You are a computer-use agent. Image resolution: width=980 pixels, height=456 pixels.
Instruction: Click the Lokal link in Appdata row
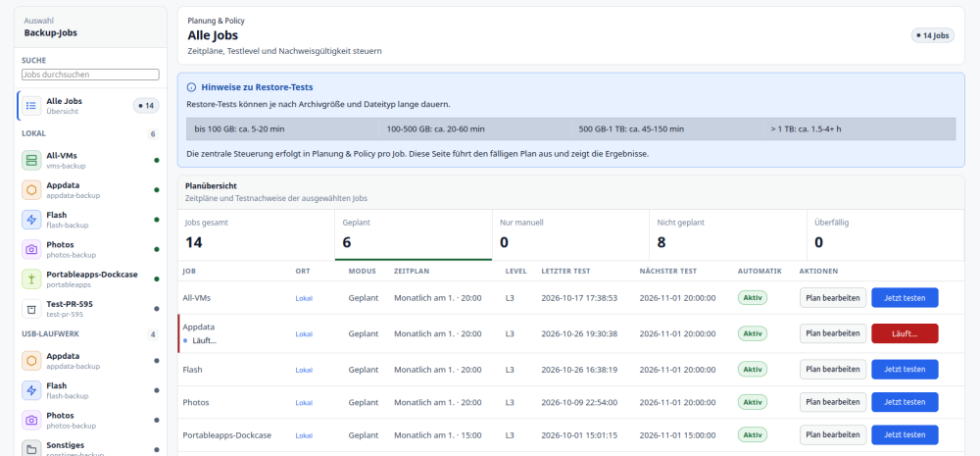click(304, 334)
